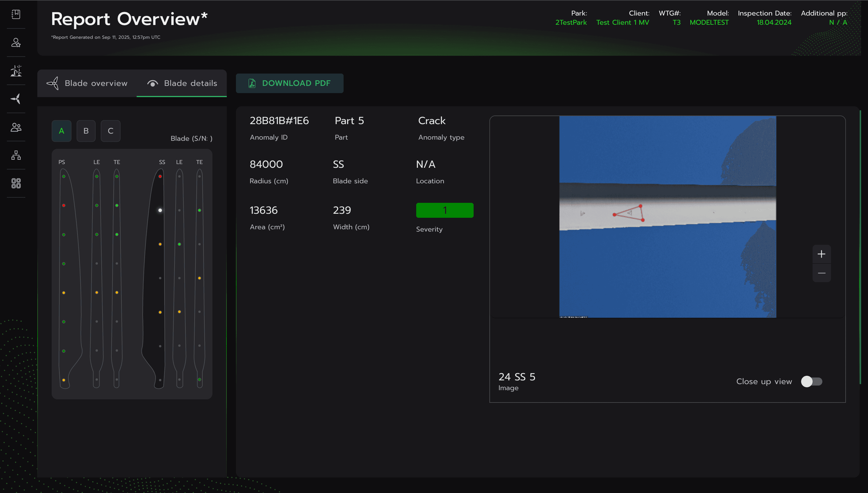Viewport: 868px width, 493px height.
Task: Select the Blade details tab
Action: click(182, 83)
